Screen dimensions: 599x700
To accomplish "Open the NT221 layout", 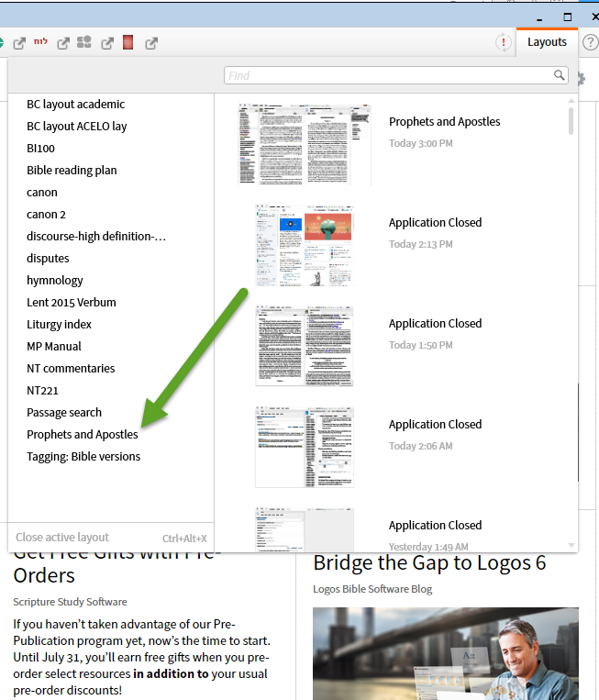I will 42,391.
